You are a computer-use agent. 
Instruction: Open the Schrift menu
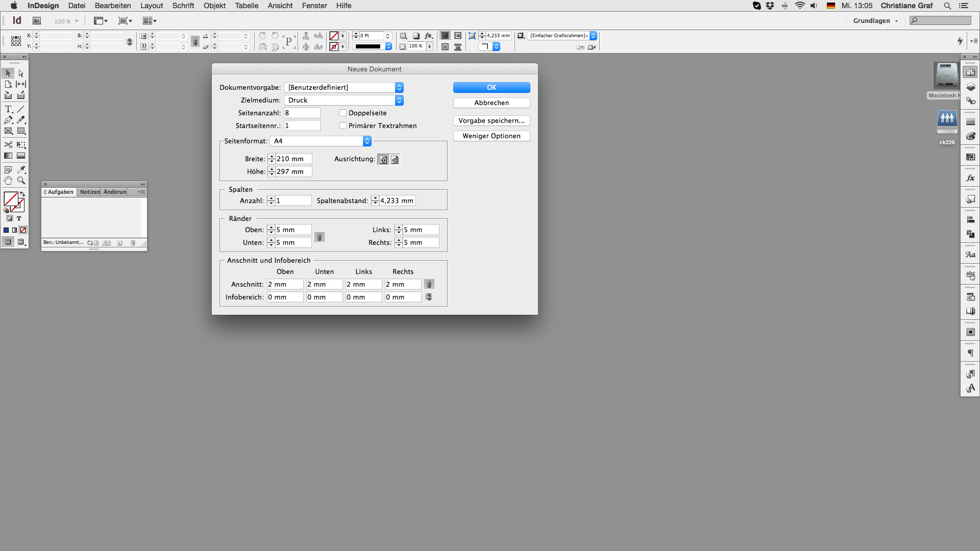[183, 6]
